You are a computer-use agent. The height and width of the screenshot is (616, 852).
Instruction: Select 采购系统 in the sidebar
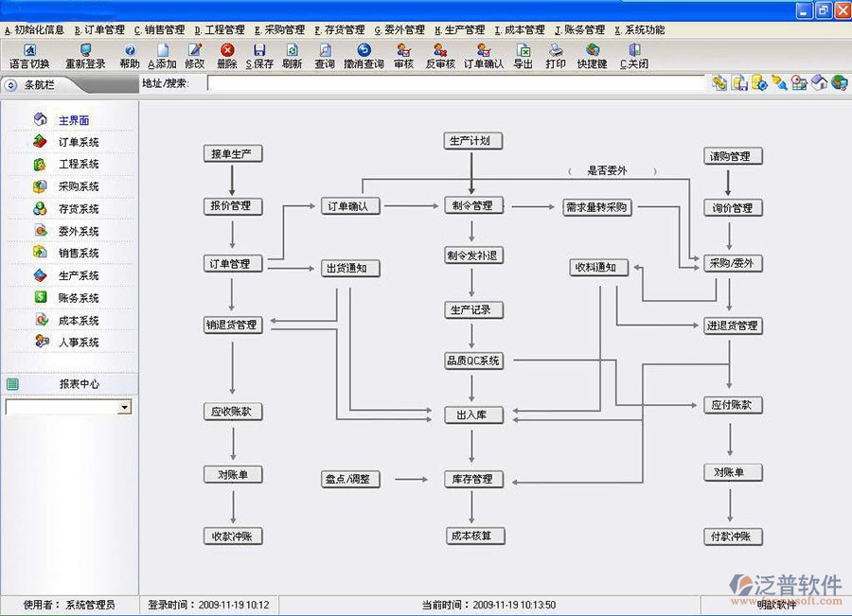pyautogui.click(x=78, y=186)
